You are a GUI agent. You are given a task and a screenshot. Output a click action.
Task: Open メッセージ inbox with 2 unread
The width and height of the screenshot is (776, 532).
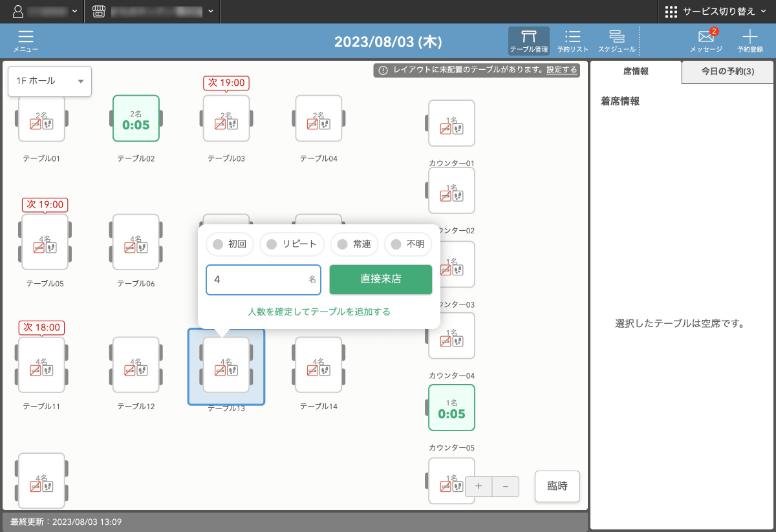pyautogui.click(x=706, y=41)
